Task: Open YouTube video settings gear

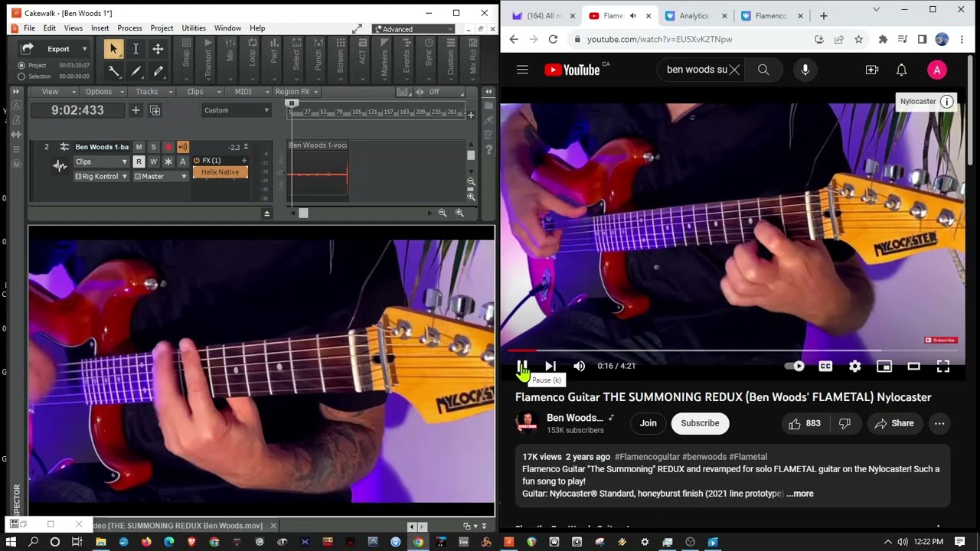Action: pos(855,366)
